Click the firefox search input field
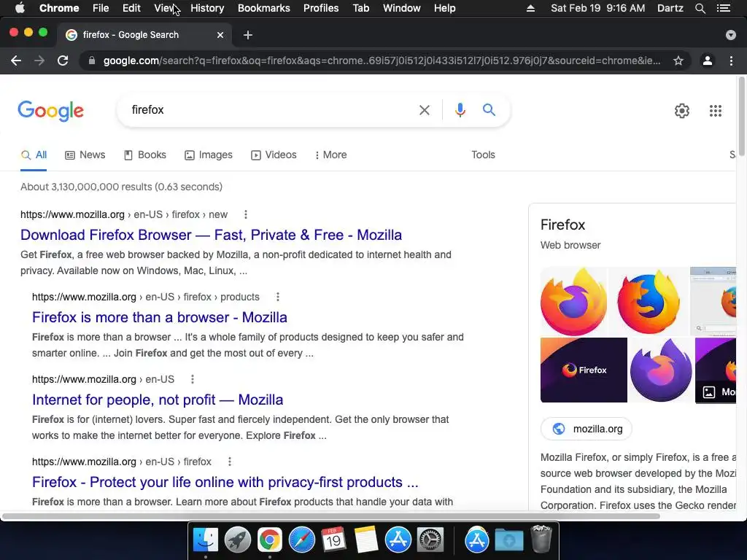The height and width of the screenshot is (560, 747). [271, 110]
